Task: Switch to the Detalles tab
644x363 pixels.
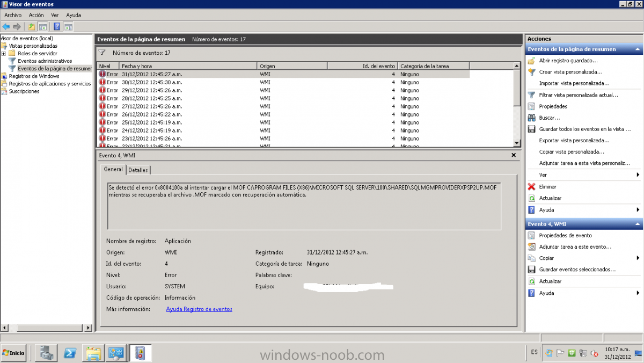Action: (138, 170)
